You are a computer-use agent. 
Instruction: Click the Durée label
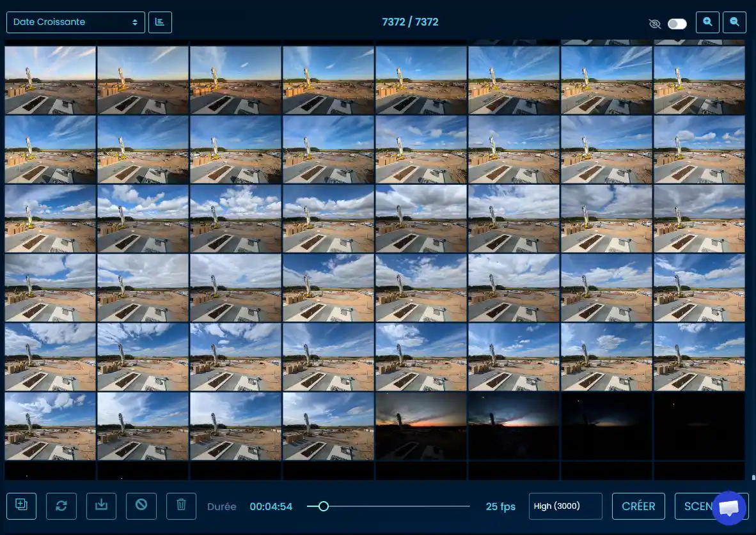[x=222, y=507]
